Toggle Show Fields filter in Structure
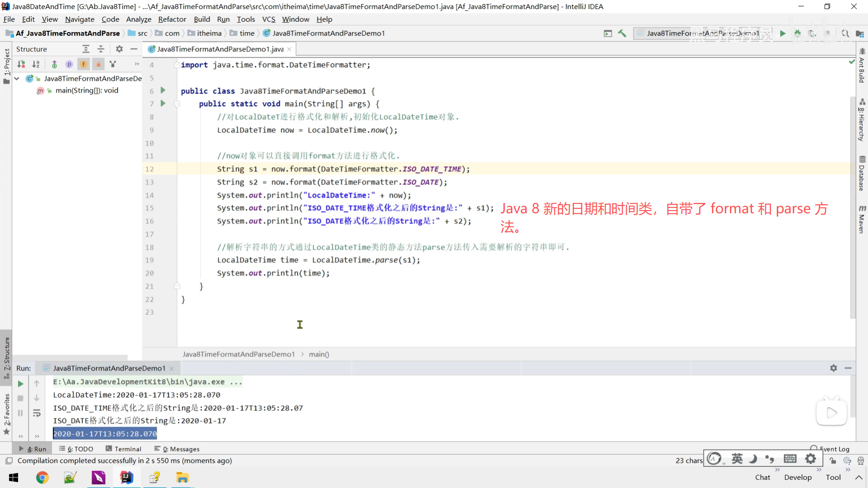The width and height of the screenshot is (868, 488). (x=84, y=64)
